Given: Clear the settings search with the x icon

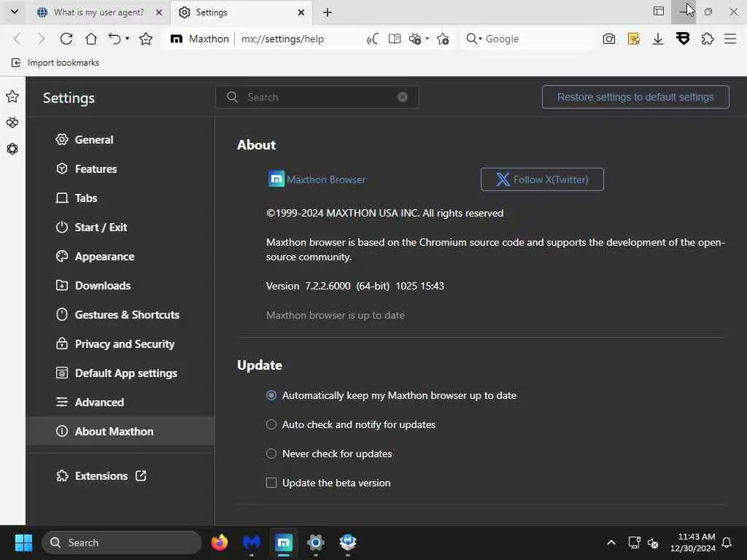Looking at the screenshot, I should click(x=403, y=97).
